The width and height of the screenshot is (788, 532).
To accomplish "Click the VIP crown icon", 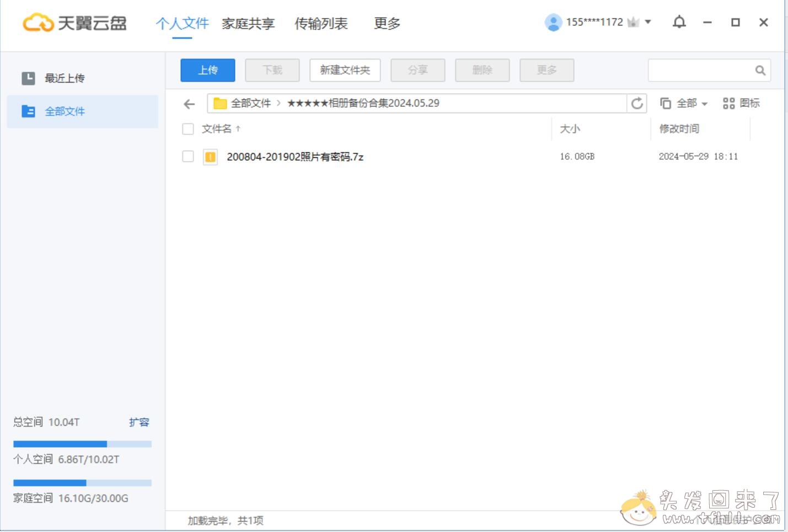I will (633, 22).
